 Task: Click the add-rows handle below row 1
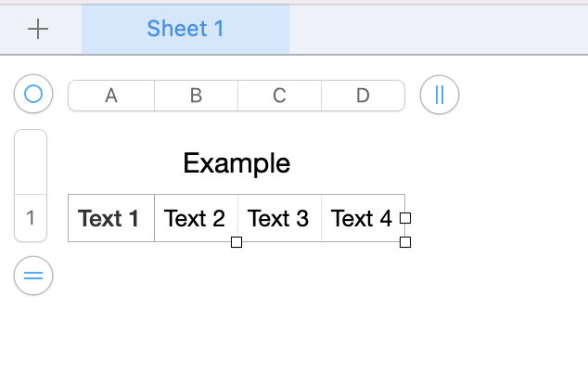pos(33,276)
